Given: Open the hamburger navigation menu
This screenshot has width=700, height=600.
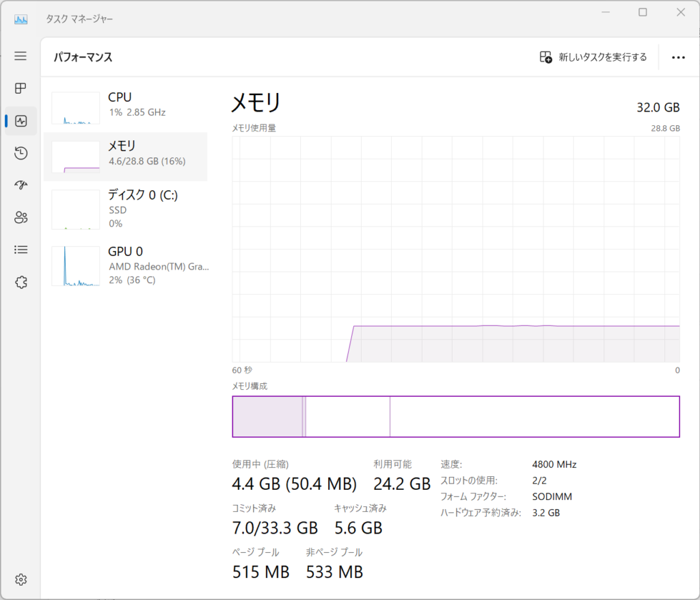Looking at the screenshot, I should point(21,56).
